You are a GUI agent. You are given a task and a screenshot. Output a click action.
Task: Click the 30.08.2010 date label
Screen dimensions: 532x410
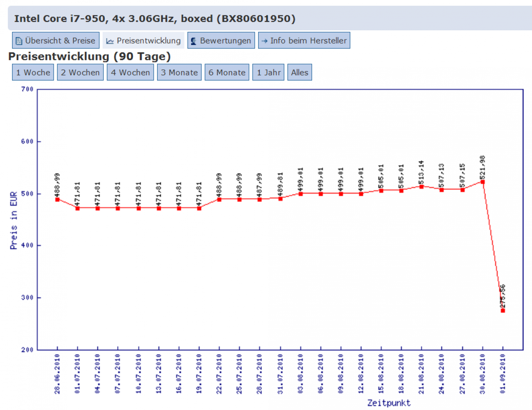tap(483, 374)
